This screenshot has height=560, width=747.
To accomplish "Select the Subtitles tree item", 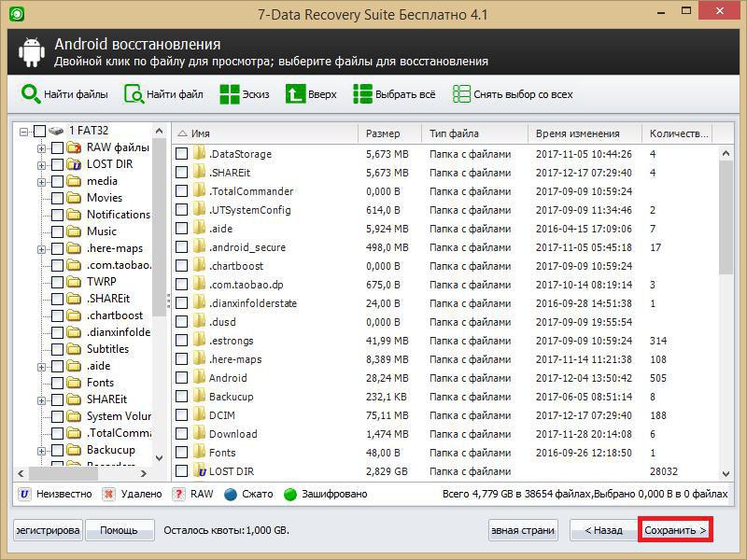I will point(107,348).
